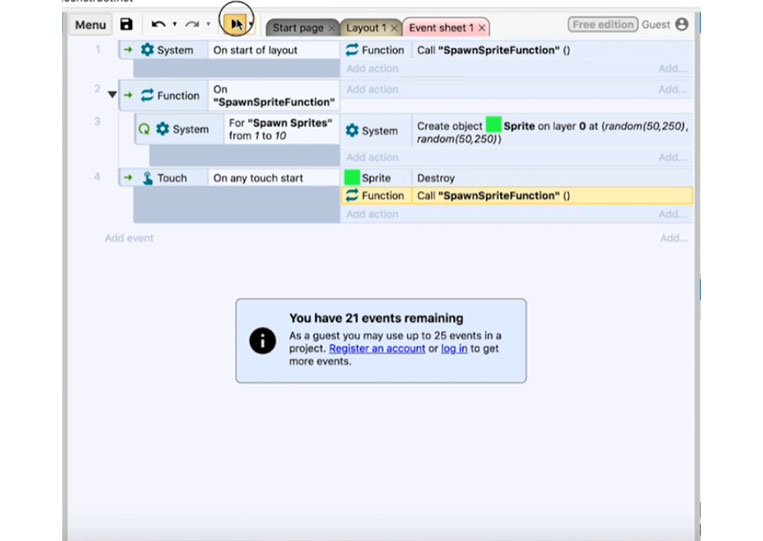763x541 pixels.
Task: Select event number 4 margin
Action: 97,176
